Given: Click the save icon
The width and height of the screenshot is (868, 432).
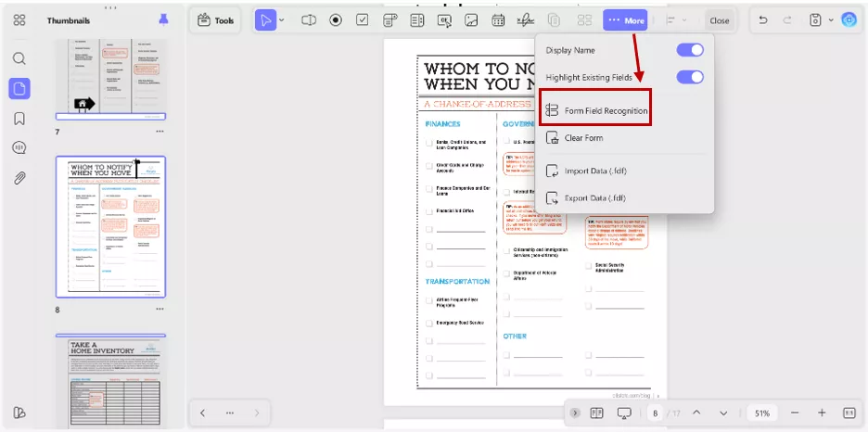Looking at the screenshot, I should pos(815,20).
